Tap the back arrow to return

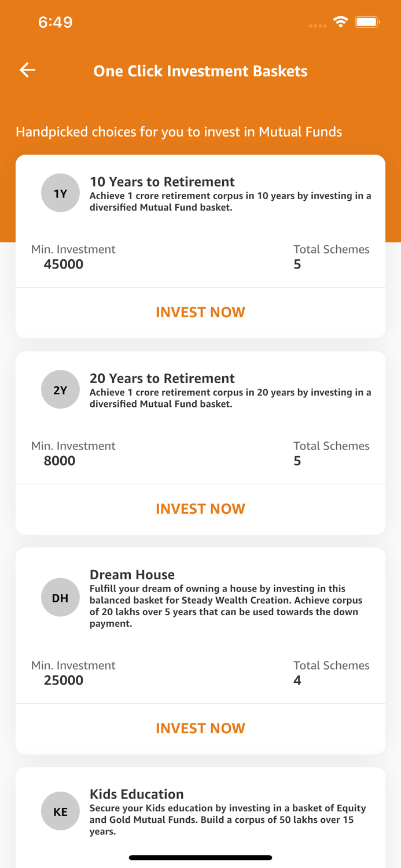click(x=27, y=70)
